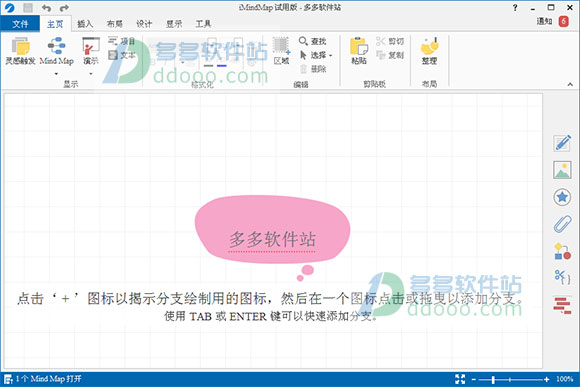Insert a 区域 boundary region
Screen dimensions: 580x387
coord(281,51)
